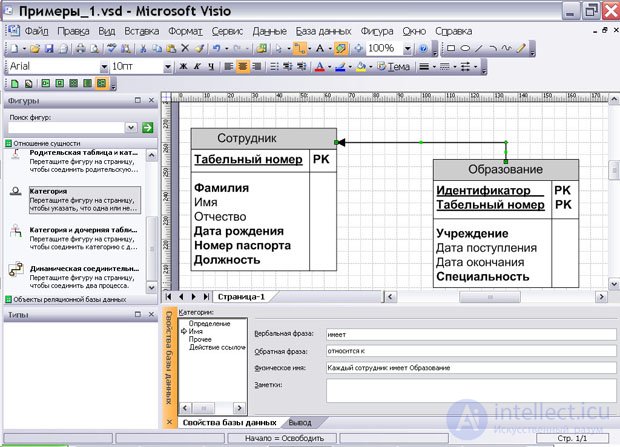Open the Undo history dropdown arrow
Image resolution: width=620 pixels, height=447 pixels.
227,49
